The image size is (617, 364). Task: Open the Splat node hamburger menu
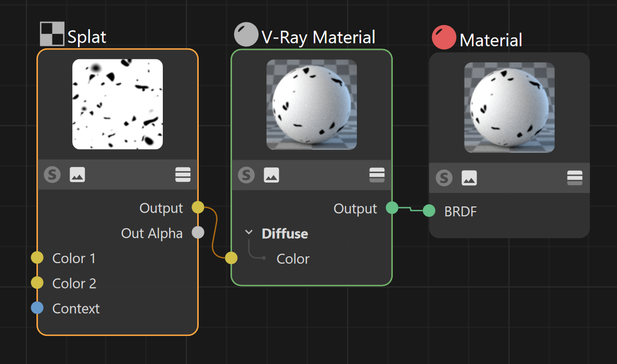pos(183,174)
